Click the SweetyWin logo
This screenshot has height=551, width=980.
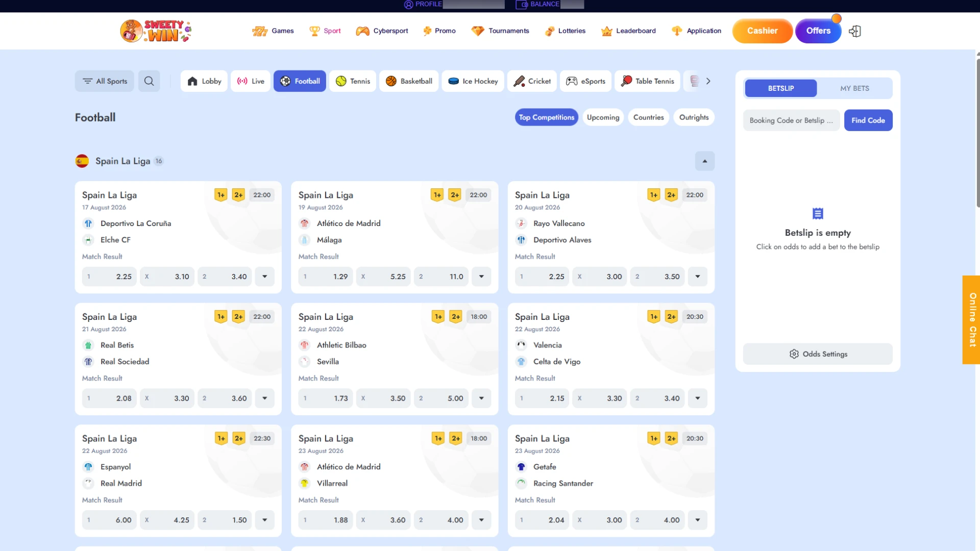tap(156, 31)
